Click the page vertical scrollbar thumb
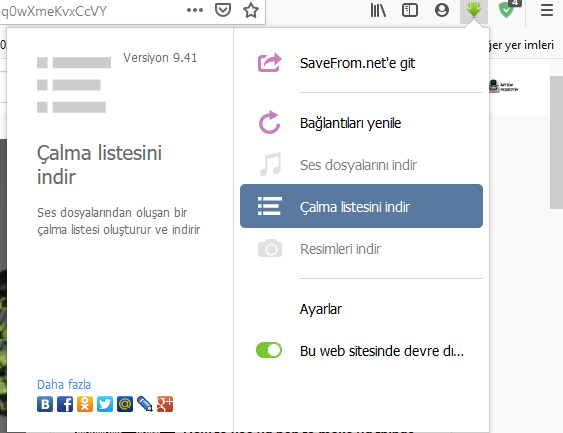The image size is (563, 433). pyautogui.click(x=556, y=142)
